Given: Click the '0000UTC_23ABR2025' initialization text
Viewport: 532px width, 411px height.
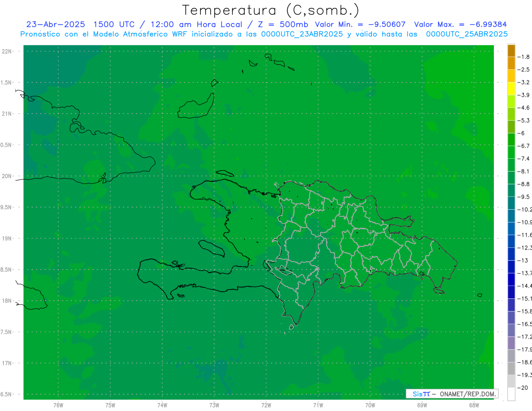Looking at the screenshot, I should click(x=302, y=34).
